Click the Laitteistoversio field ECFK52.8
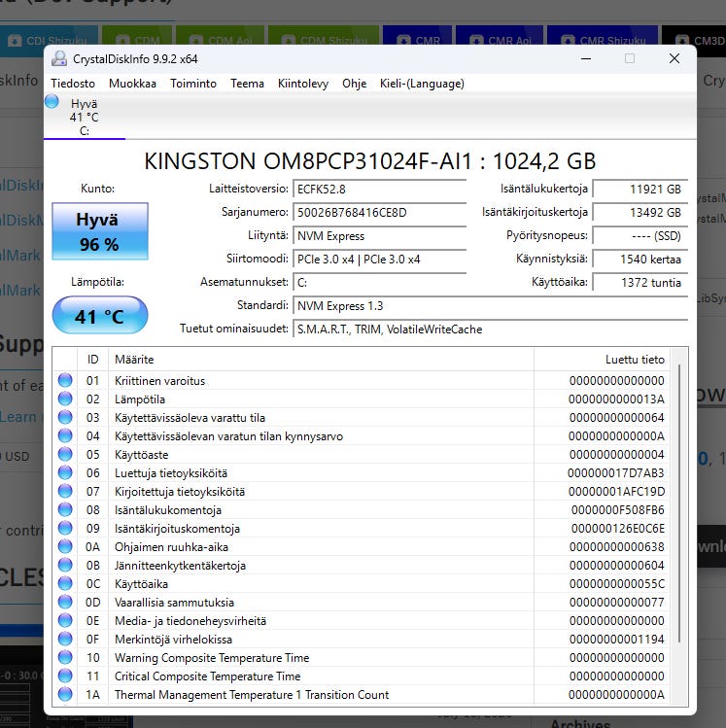Image resolution: width=726 pixels, height=728 pixels. 379,189
